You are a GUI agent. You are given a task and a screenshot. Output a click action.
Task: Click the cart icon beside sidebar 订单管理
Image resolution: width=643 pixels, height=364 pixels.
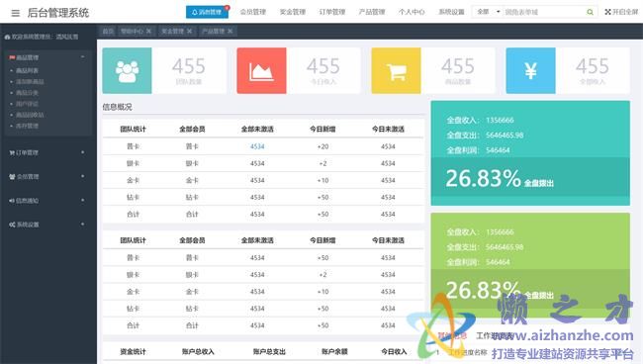12,153
